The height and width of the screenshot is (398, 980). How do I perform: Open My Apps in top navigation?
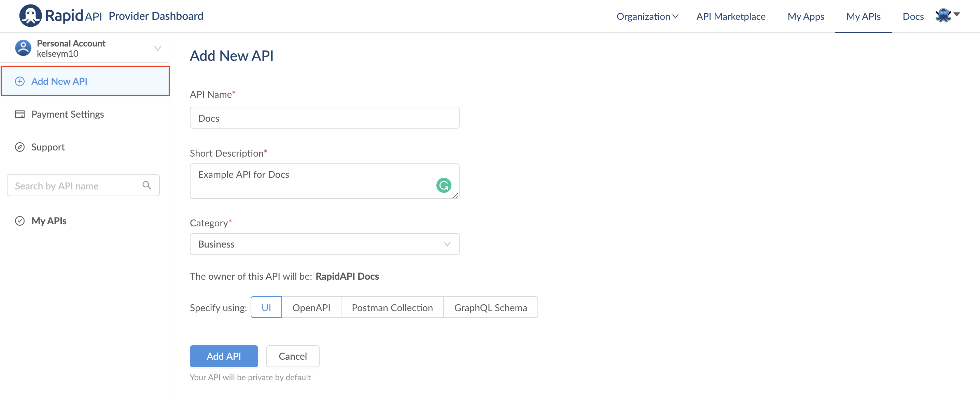pyautogui.click(x=806, y=16)
